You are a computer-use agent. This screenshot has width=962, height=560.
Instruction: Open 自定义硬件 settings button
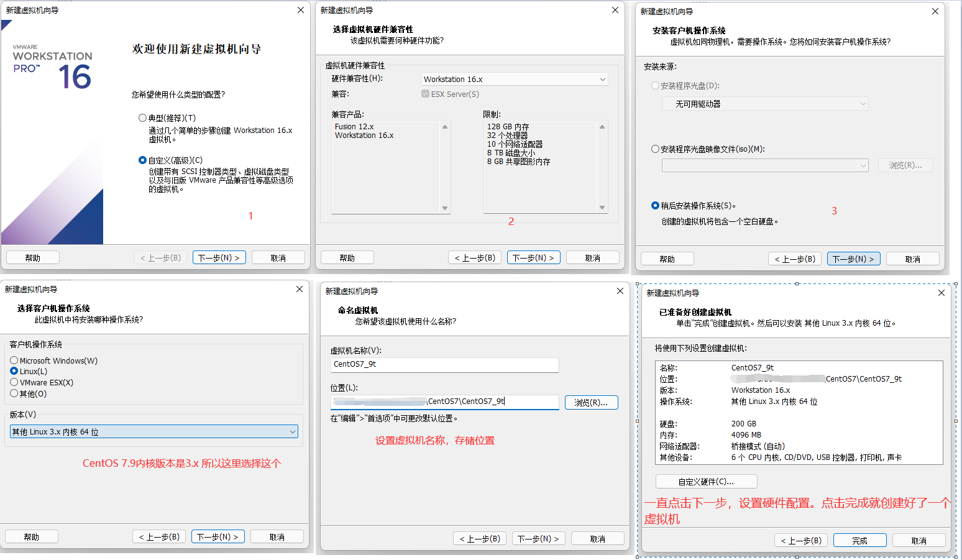706,482
